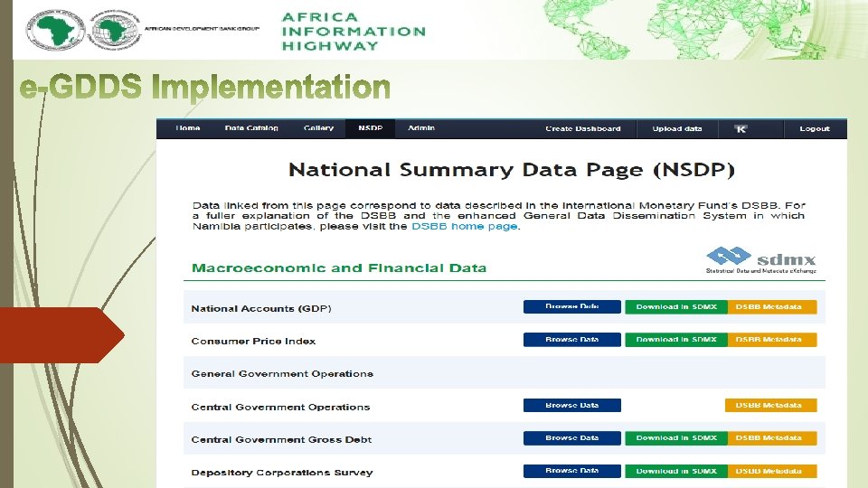
Task: Open DSBB Metadata for Central Government Gross Debt
Action: pos(771,438)
